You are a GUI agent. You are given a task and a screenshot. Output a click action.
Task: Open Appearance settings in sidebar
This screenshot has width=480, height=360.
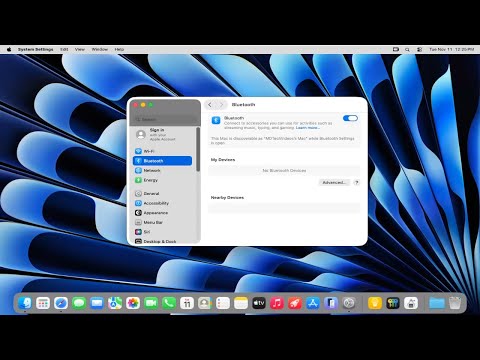click(x=162, y=213)
